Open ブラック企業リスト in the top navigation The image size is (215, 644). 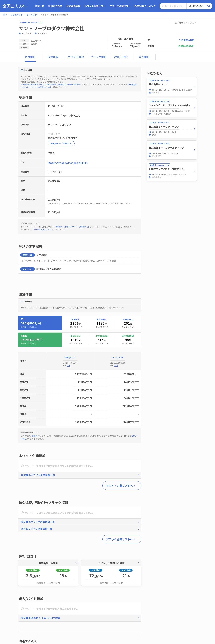120,6
